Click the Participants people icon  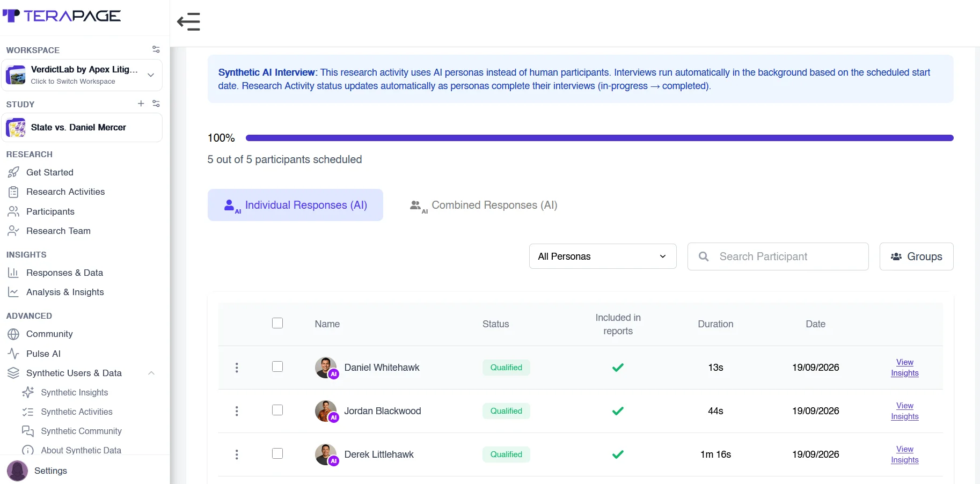click(13, 211)
